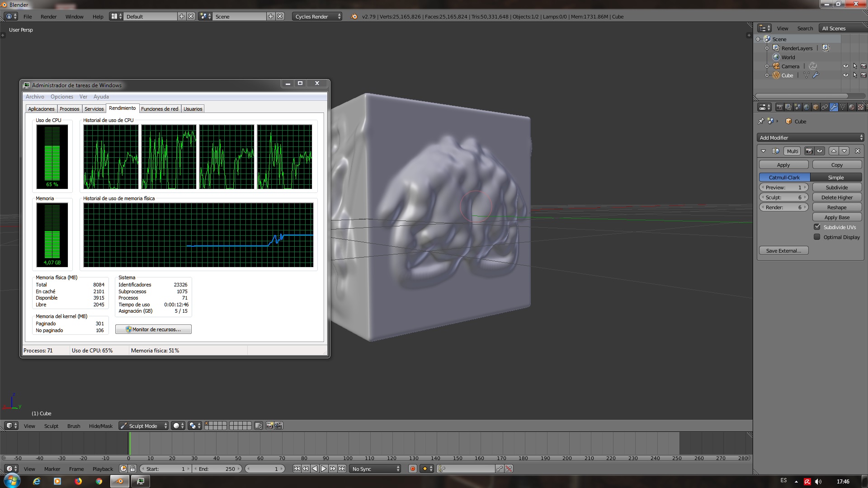Open the Brush menu in viewport header
The height and width of the screenshot is (488, 868).
click(74, 426)
